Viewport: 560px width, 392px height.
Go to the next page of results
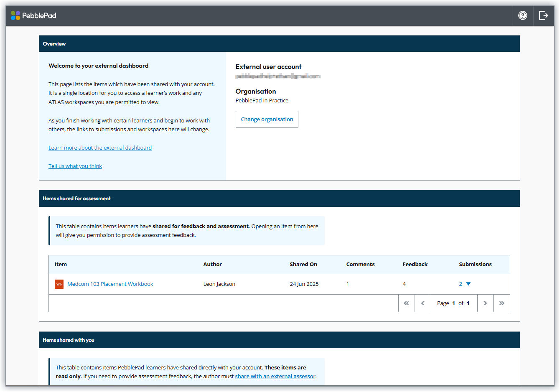tap(485, 303)
